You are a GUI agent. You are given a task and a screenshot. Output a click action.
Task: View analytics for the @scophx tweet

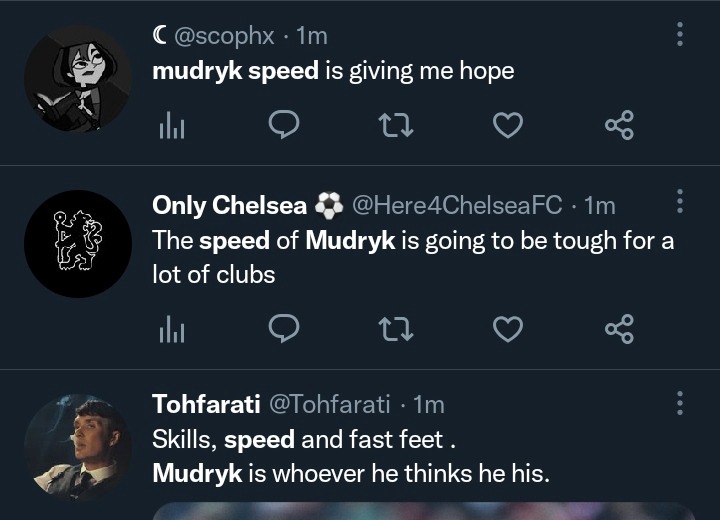pyautogui.click(x=171, y=126)
